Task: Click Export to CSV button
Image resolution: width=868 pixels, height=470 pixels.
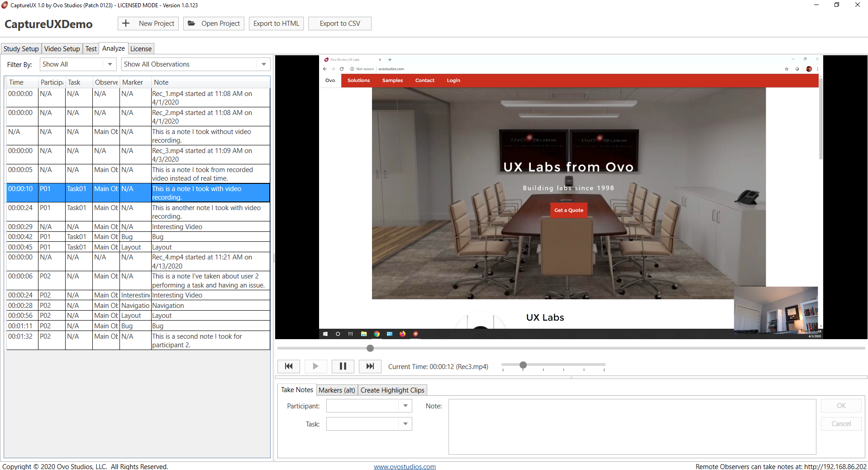Action: (x=339, y=24)
